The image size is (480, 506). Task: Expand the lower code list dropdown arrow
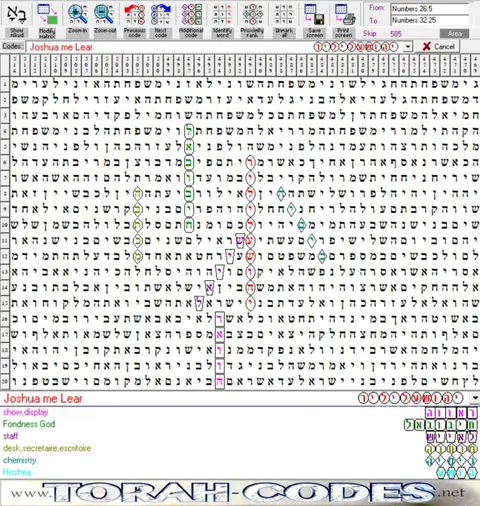pyautogui.click(x=475, y=398)
